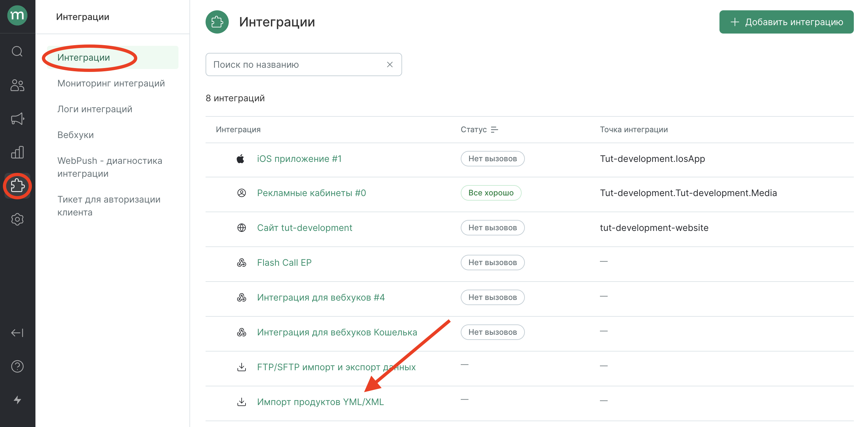Open Импорт продуктов YML/XML link

coord(321,402)
